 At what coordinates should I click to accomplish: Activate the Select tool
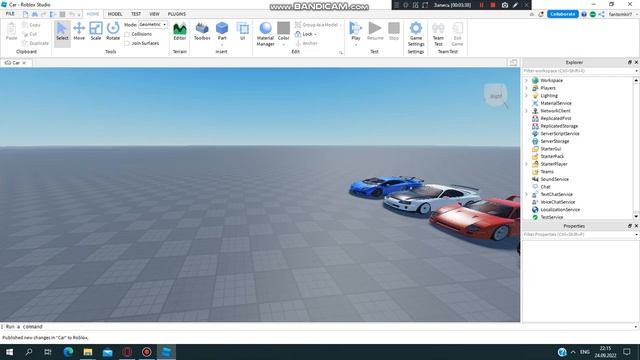click(62, 32)
